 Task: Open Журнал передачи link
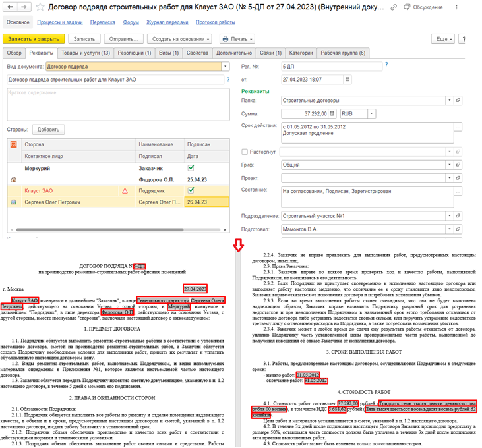coord(167,22)
